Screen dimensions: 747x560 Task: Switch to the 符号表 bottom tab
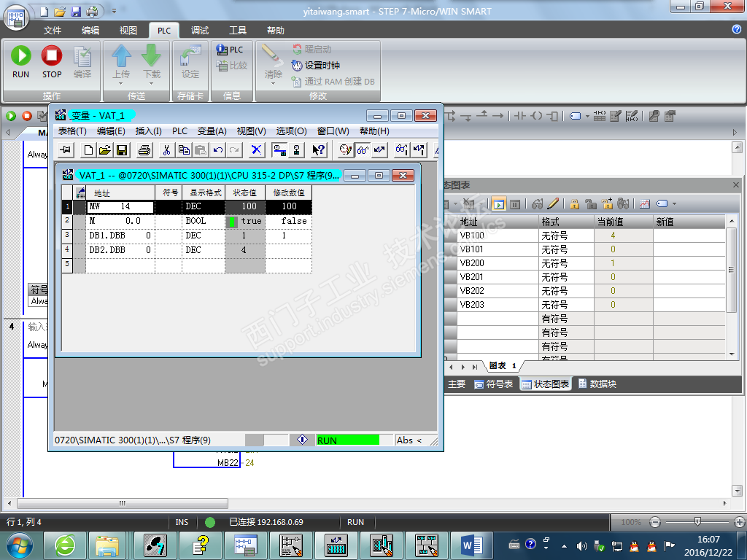point(494,384)
